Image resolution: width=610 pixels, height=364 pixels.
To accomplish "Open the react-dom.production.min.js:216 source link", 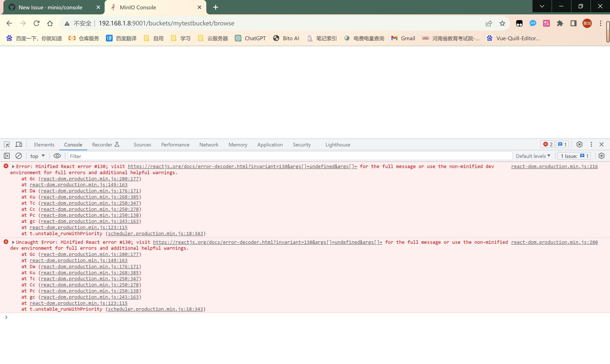I will (x=554, y=167).
